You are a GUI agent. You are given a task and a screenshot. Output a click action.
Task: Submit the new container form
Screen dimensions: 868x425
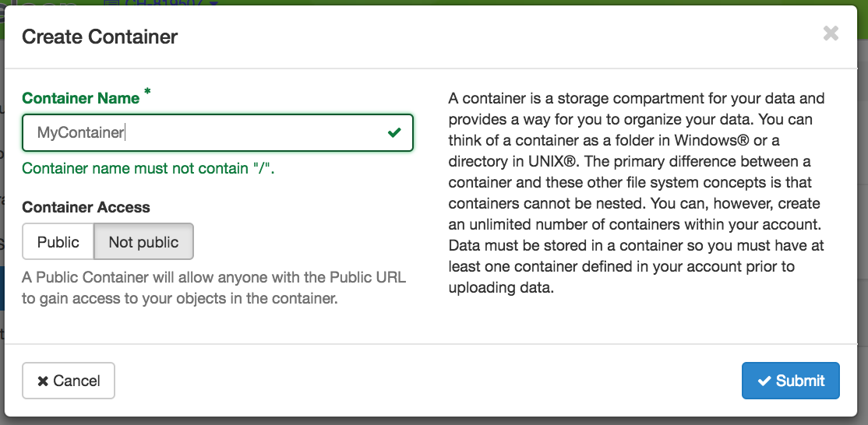pyautogui.click(x=791, y=381)
